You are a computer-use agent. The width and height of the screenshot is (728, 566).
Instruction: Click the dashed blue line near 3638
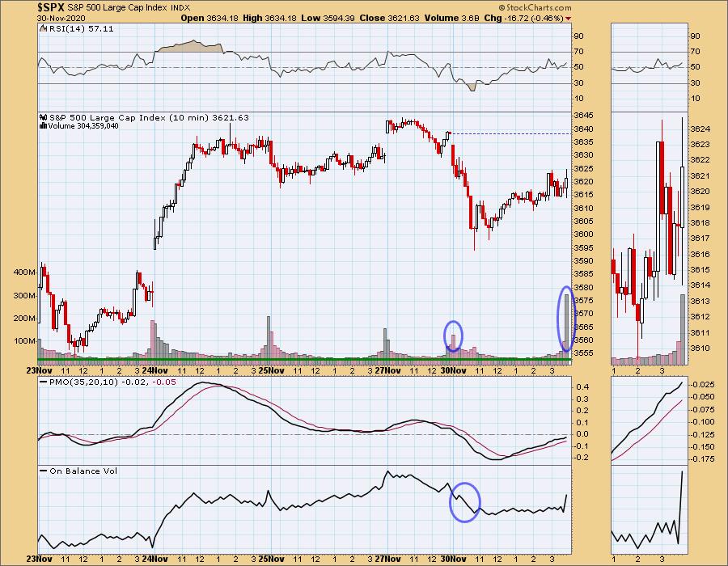coord(512,133)
